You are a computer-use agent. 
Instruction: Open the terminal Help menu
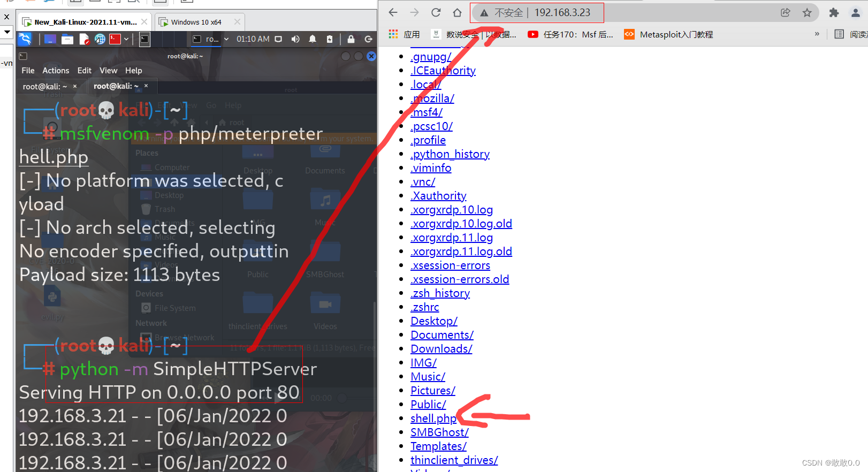pyautogui.click(x=134, y=71)
